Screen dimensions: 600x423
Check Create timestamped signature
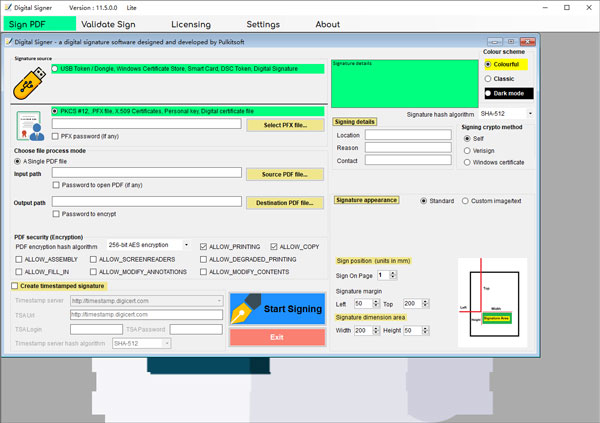15,286
